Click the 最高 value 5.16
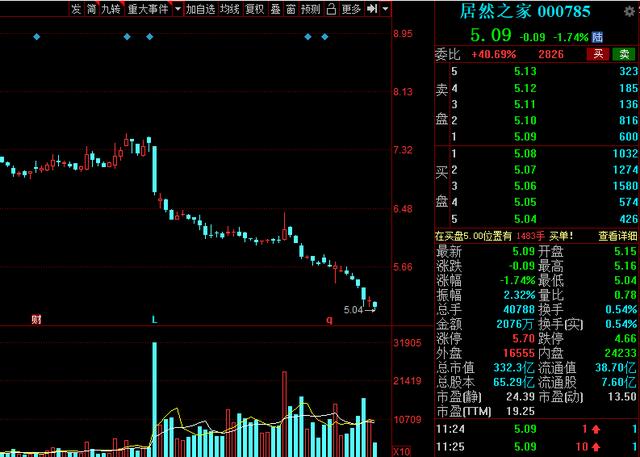Screen dimensions: 640x457 [625, 266]
